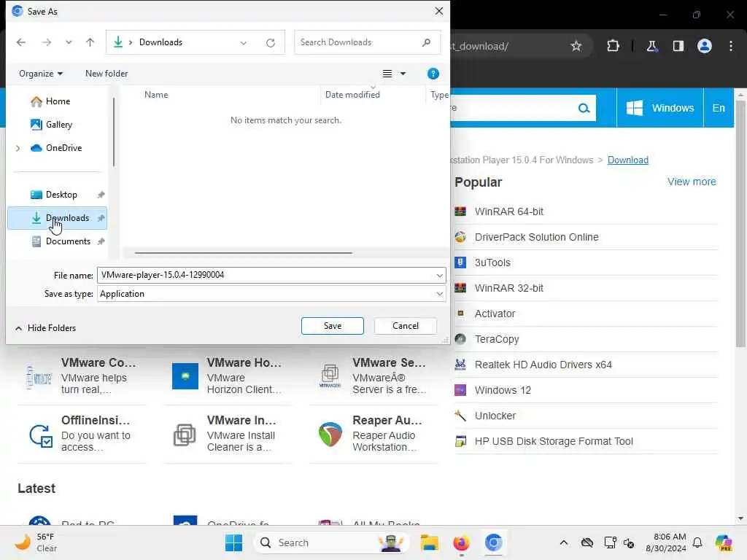Click the pin icon beside Desktop
This screenshot has height=560, width=747.
(x=101, y=194)
